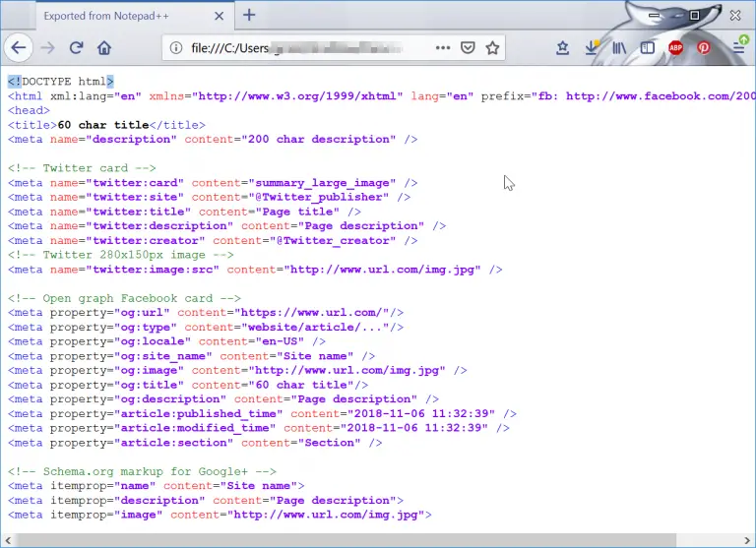Open a new tab
The height and width of the screenshot is (548, 756).
point(249,16)
